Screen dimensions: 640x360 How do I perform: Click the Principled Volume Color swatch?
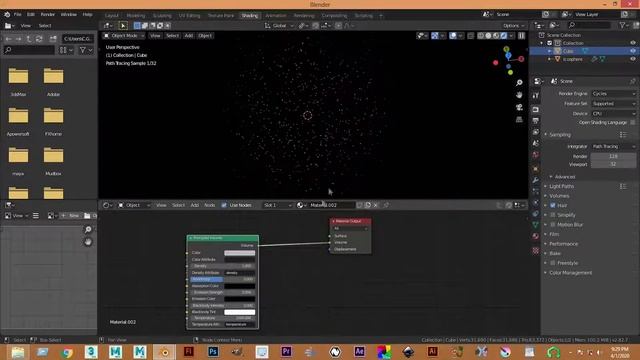coord(240,253)
